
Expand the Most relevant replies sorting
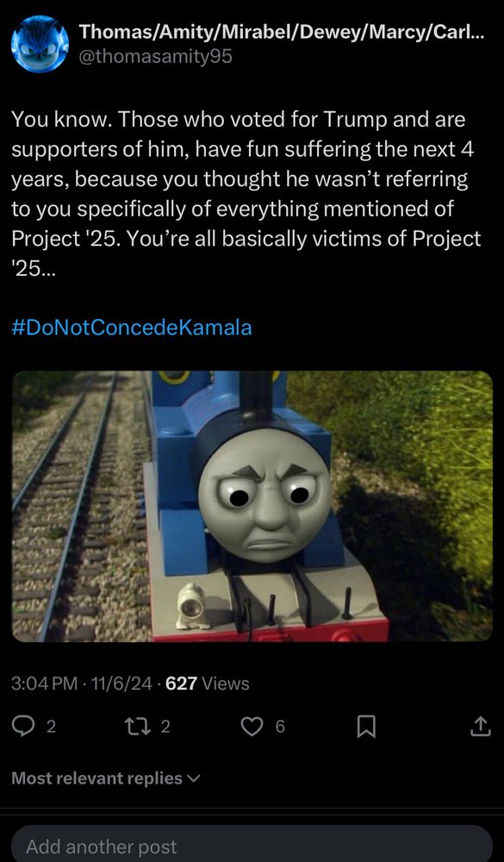[x=106, y=778]
